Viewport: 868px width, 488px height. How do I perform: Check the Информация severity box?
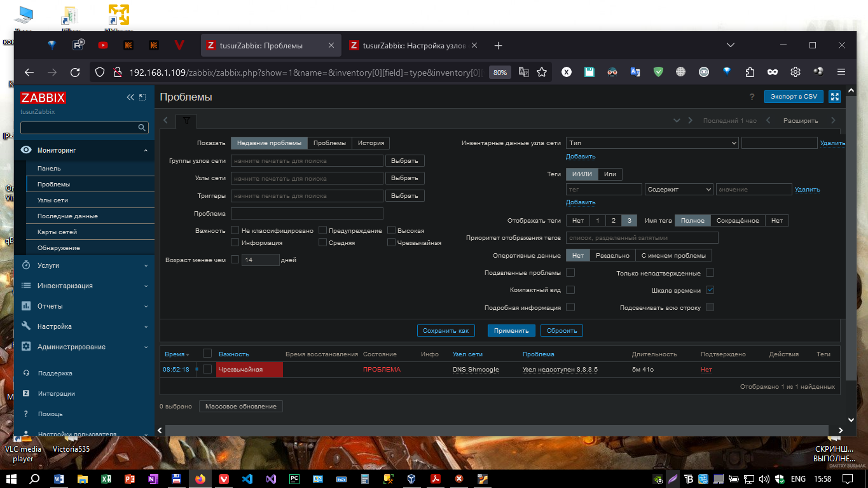point(235,242)
